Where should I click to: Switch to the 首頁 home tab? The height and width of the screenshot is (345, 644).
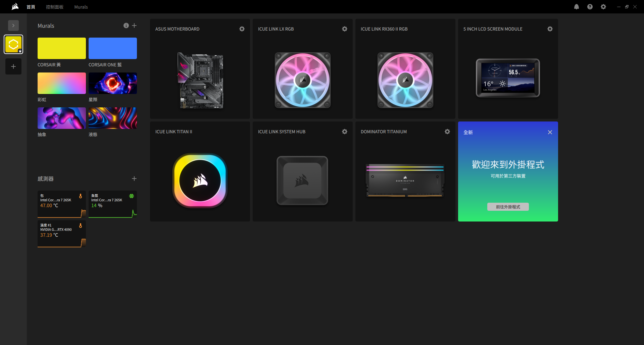pyautogui.click(x=31, y=7)
